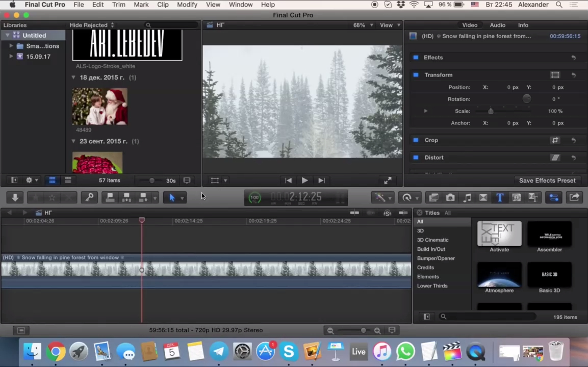Click the Import Media down-arrow icon
The height and width of the screenshot is (367, 588).
(x=15, y=198)
